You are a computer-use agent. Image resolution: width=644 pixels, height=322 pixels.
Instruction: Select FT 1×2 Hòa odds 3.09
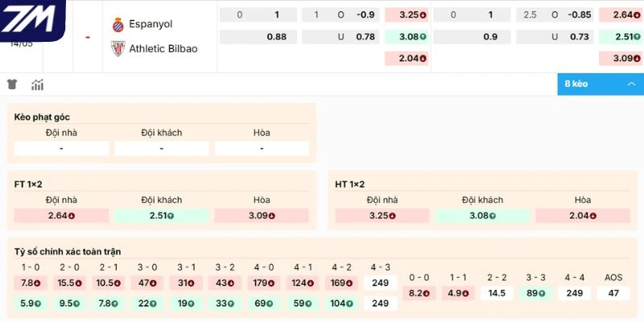pos(262,216)
